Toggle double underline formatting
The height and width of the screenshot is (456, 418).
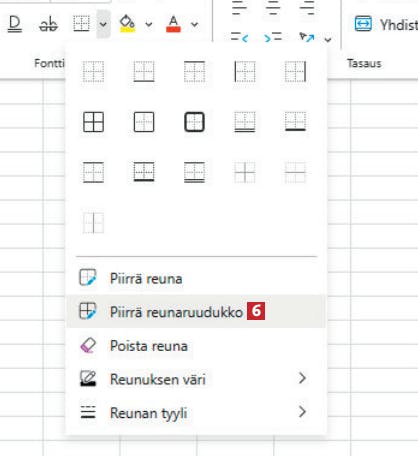[x=15, y=24]
